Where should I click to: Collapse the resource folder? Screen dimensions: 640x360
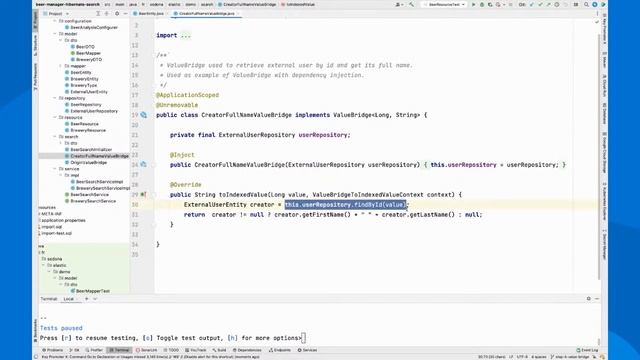coord(56,117)
